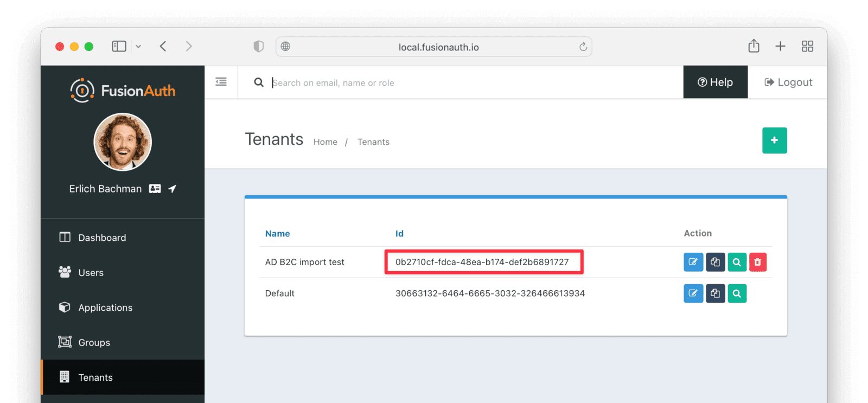Select Tenants in sidebar
This screenshot has height=403, width=868.
(123, 377)
